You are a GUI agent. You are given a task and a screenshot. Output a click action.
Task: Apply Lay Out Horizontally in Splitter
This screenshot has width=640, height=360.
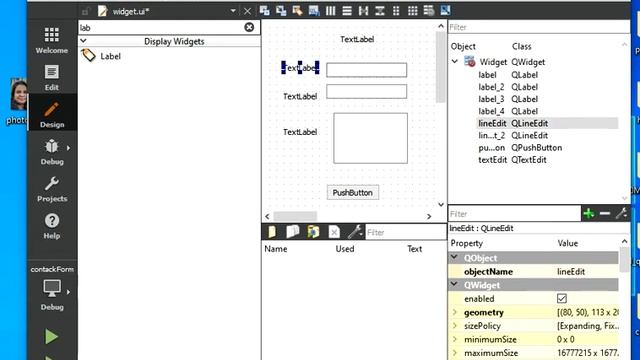click(363, 11)
